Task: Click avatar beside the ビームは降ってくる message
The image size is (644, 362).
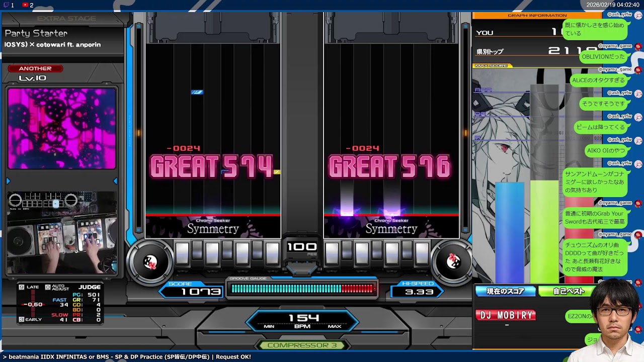Action: pyautogui.click(x=638, y=117)
